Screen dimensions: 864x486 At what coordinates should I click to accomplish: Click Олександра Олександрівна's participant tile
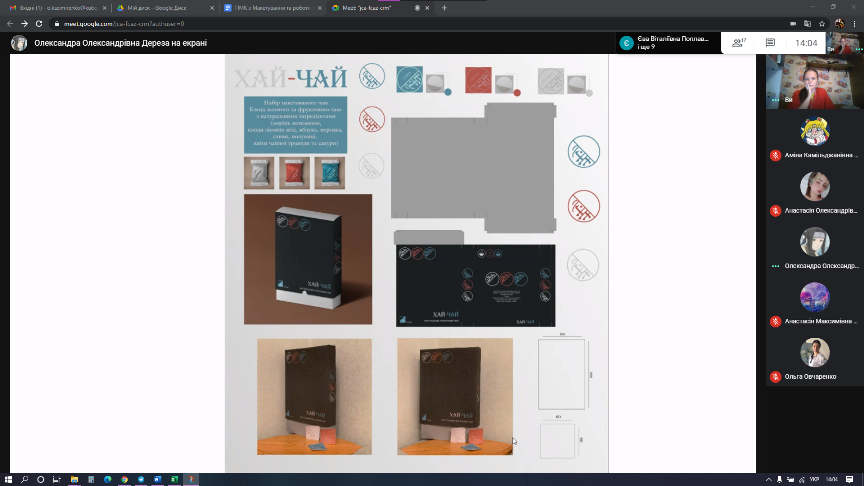pos(815,249)
